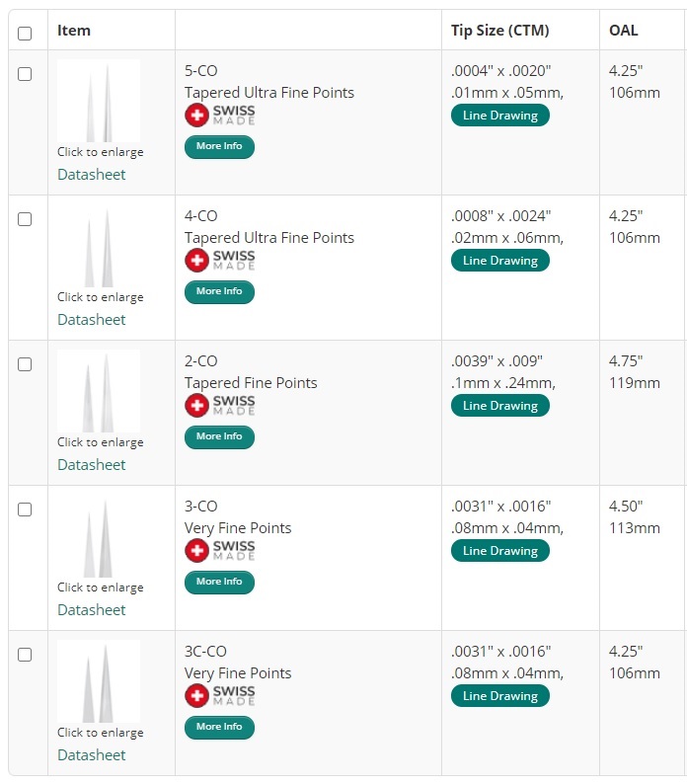Toggle the select-all checkbox in the header
Image resolution: width=687 pixels, height=784 pixels.
click(x=25, y=33)
